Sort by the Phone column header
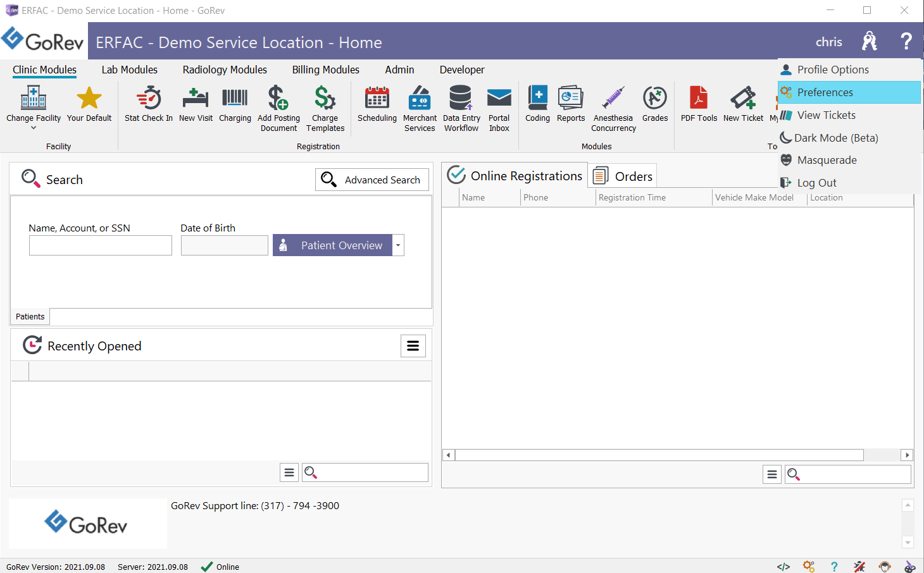 point(558,197)
